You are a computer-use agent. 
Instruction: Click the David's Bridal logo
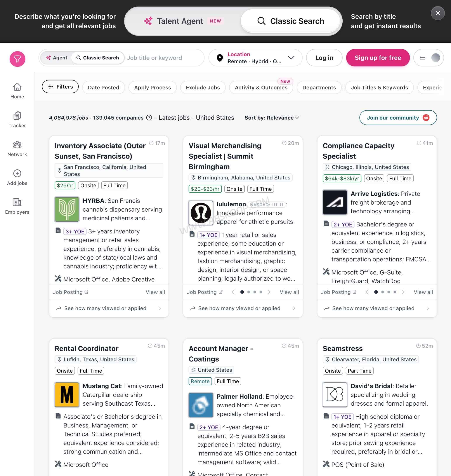tap(335, 394)
